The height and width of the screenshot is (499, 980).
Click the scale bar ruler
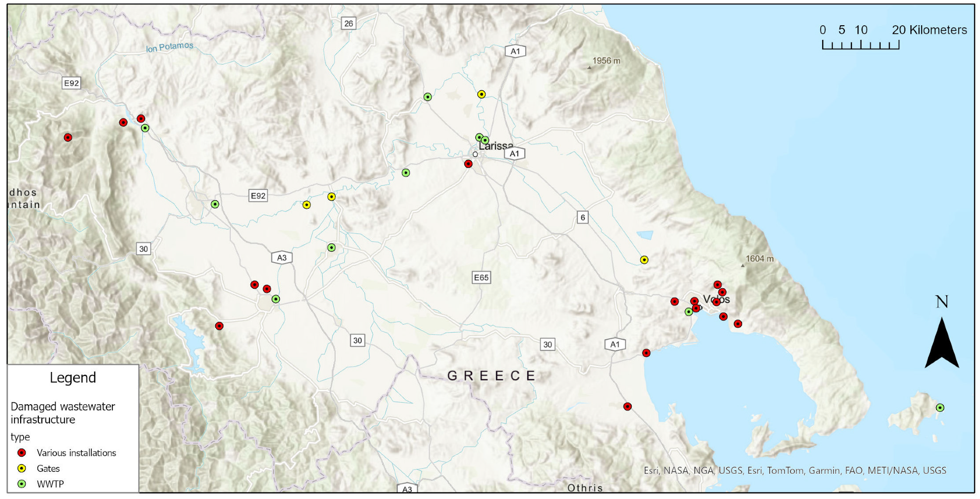[x=861, y=45]
